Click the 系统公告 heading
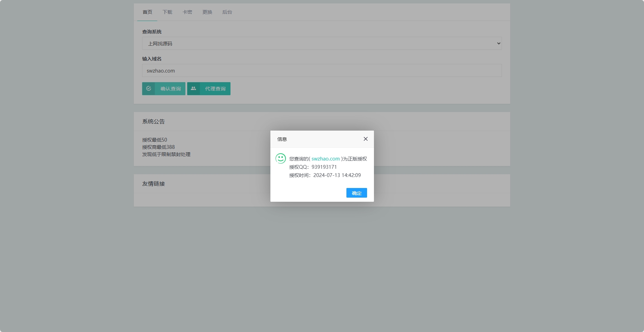This screenshot has width=644, height=332. [153, 121]
